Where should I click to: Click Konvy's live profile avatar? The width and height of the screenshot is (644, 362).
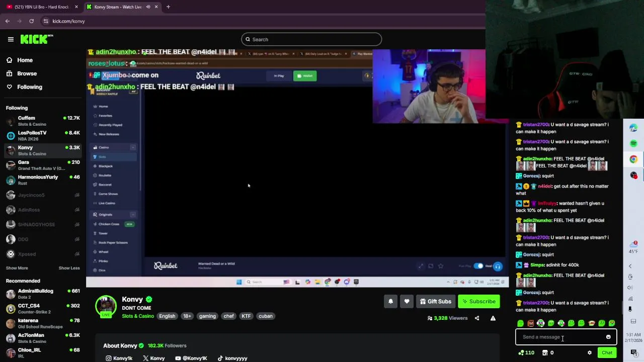(106, 306)
